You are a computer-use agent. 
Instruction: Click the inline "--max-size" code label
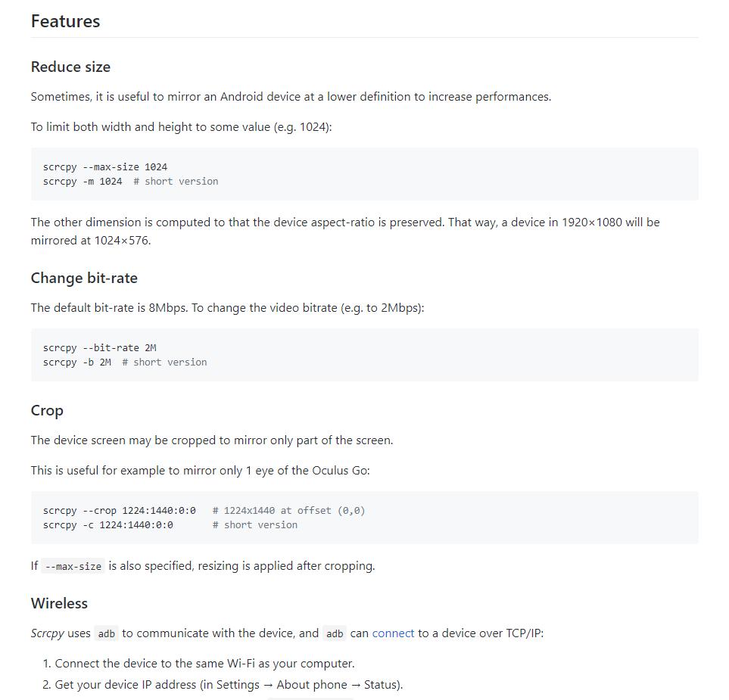73,567
